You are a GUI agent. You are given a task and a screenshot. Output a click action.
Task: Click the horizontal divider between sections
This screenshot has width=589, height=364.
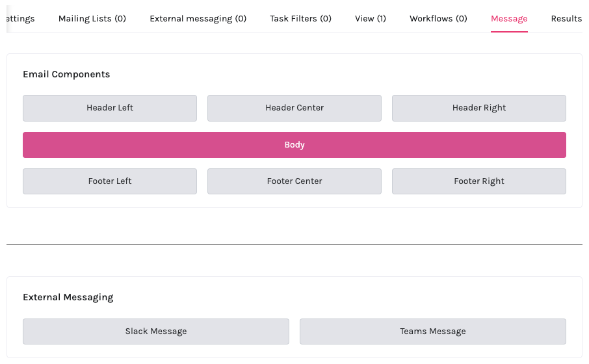pos(294,244)
